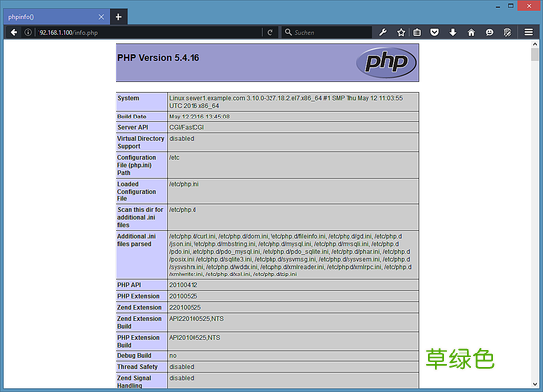Open the downloads arrow icon
This screenshot has height=392, width=543.
tap(453, 33)
